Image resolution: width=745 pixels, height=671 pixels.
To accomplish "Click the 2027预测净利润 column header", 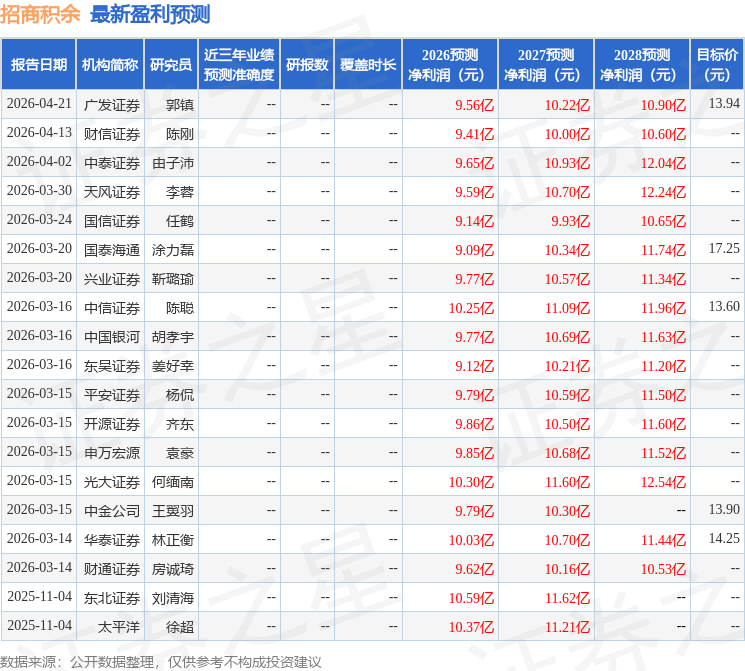I will pos(546,65).
